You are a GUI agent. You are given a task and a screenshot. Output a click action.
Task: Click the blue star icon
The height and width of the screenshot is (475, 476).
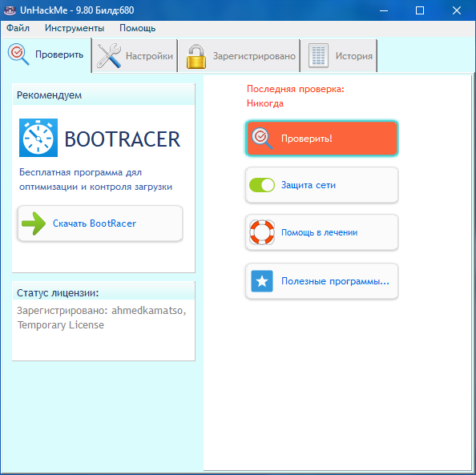[262, 281]
